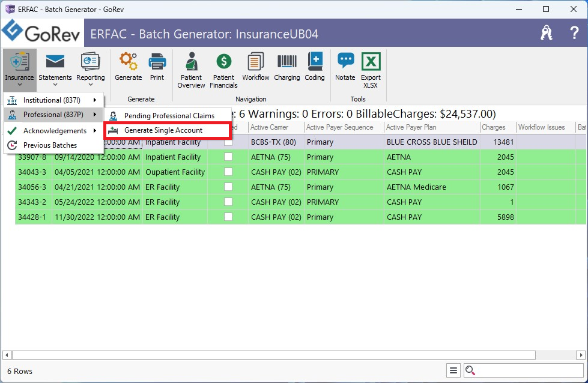The image size is (588, 383).
Task: Click the Insurance dropdown chevron
Action: pos(19,85)
